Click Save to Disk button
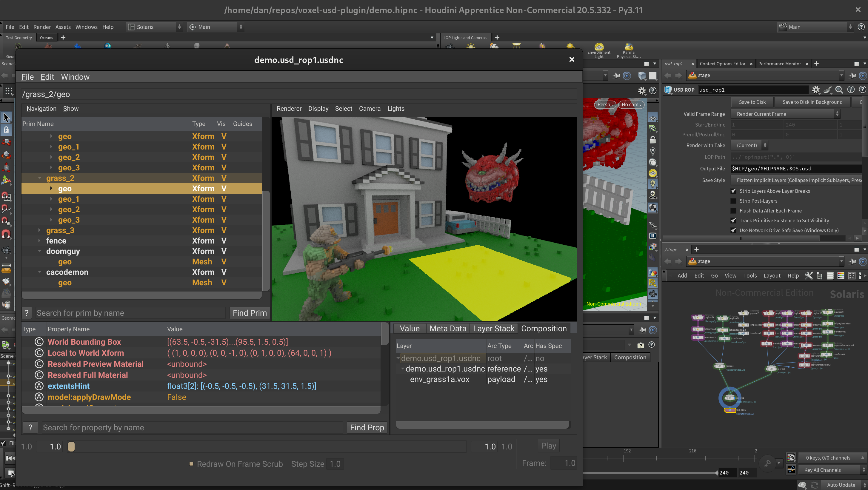 752,102
